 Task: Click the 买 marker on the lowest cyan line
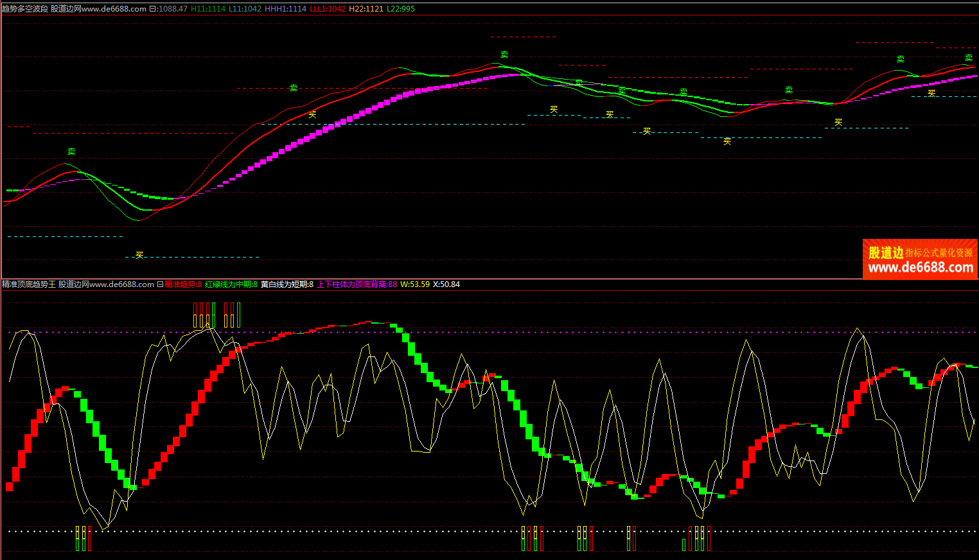pyautogui.click(x=139, y=255)
